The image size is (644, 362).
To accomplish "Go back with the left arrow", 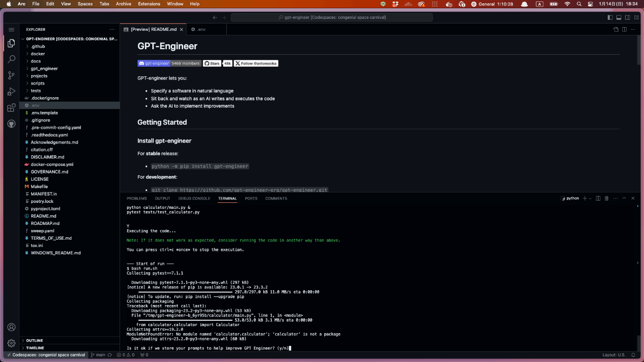I will 215,17.
